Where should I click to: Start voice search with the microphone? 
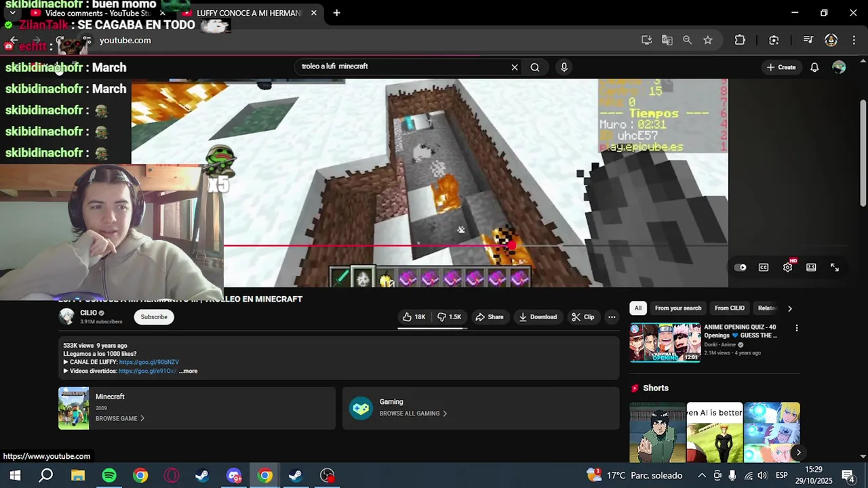(564, 67)
